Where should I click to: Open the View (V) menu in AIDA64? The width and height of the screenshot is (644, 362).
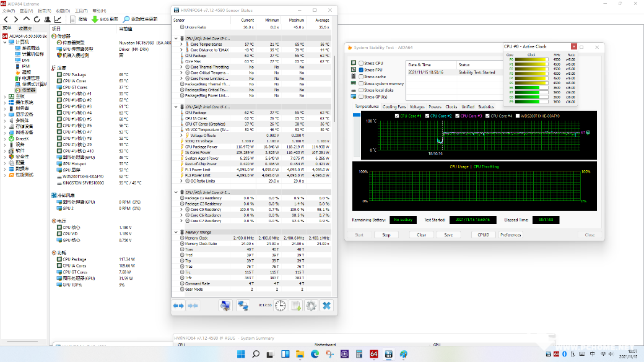(26, 11)
